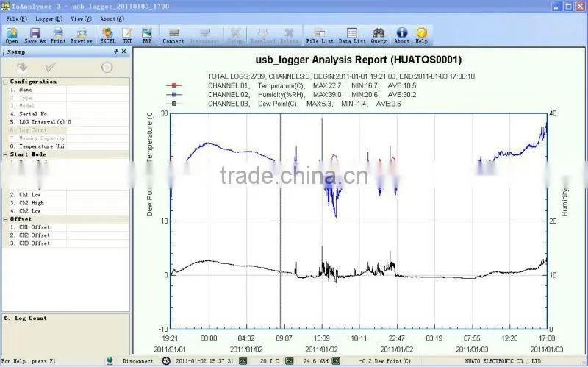The width and height of the screenshot is (588, 367).
Task: Edit the Name value field
Action: [x=98, y=90]
